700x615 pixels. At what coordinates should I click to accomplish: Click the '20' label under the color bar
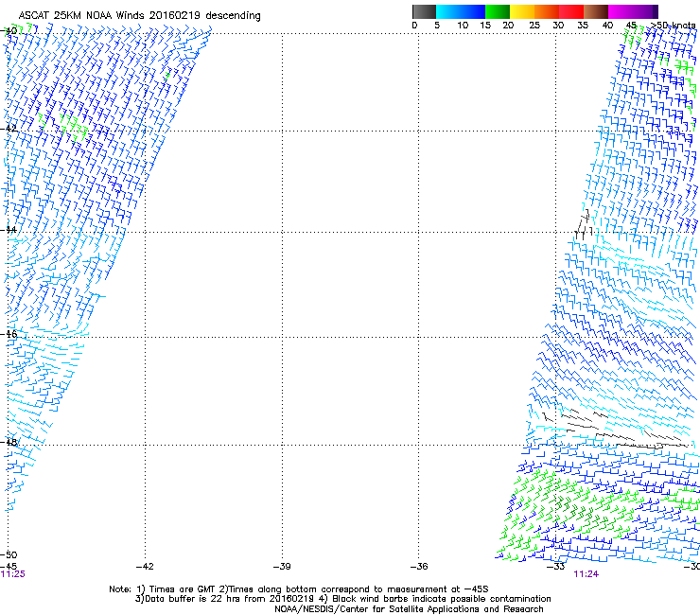coord(508,26)
